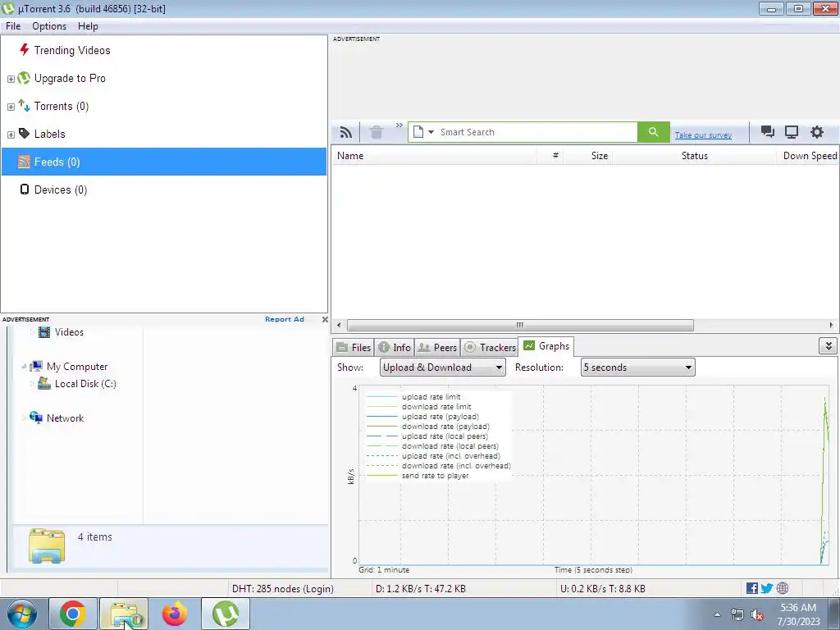Image resolution: width=840 pixels, height=630 pixels.
Task: Click the Report Ad link
Action: [285, 319]
